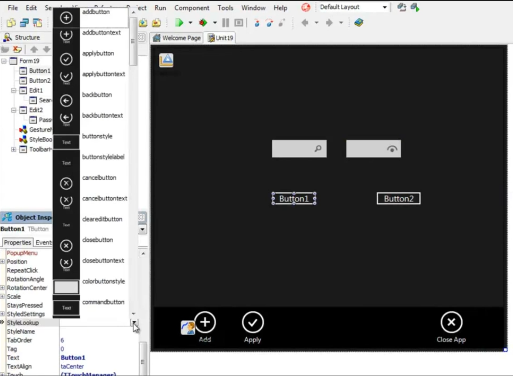Collapse the Edit1 tree node
Image resolution: width=513 pixels, height=376 pixels.
[x=14, y=90]
